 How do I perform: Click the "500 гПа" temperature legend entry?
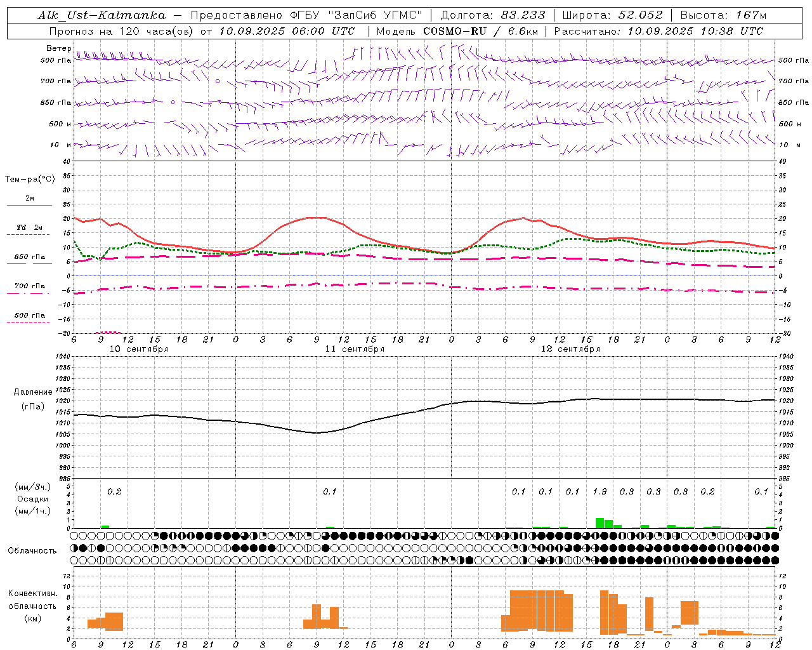pyautogui.click(x=29, y=315)
